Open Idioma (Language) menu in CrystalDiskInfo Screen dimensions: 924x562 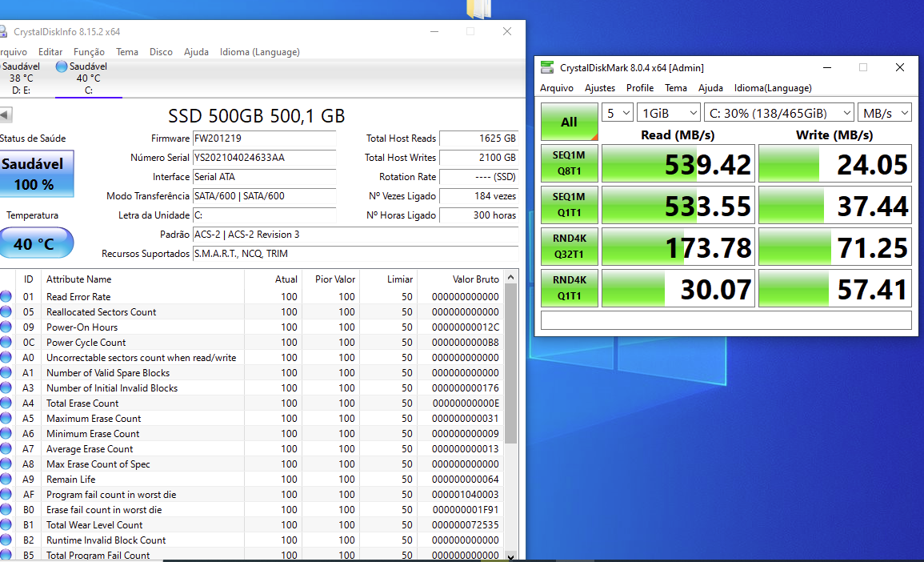(x=260, y=52)
